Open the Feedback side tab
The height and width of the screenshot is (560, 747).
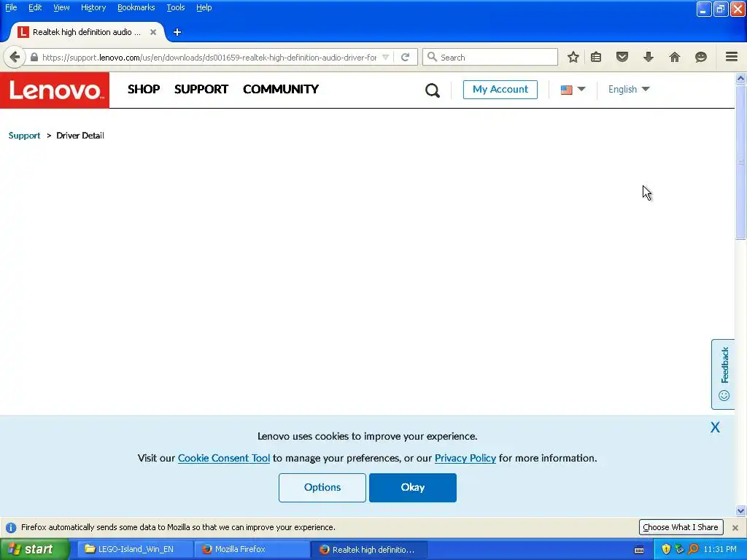[x=723, y=374]
